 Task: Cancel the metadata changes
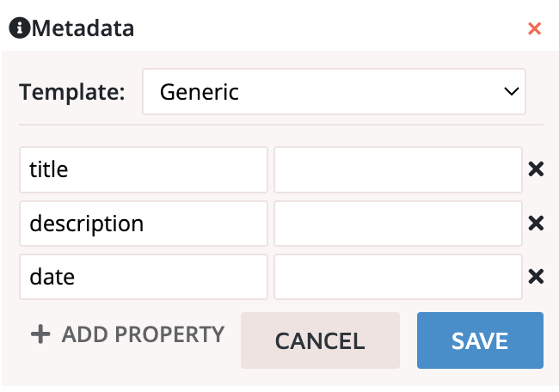click(320, 340)
